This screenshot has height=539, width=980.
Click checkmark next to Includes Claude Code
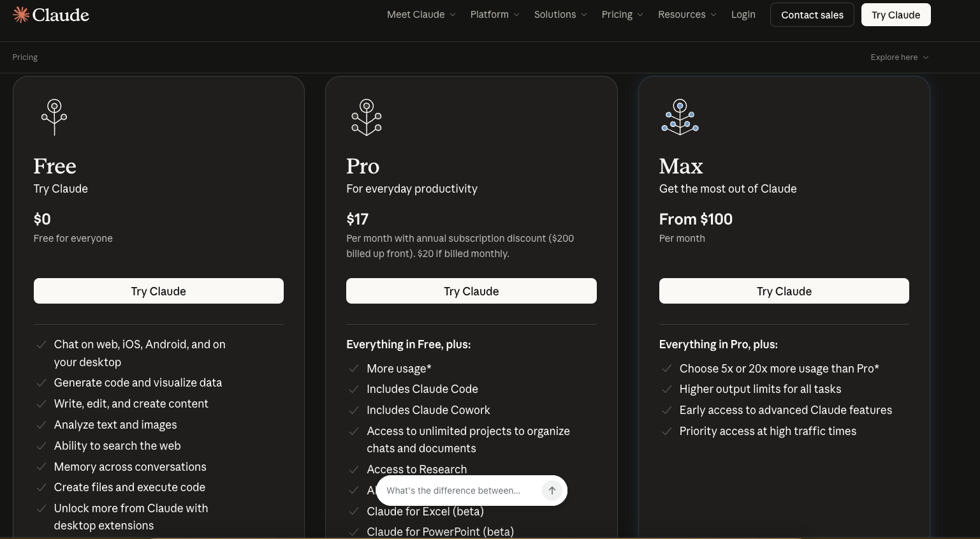[354, 389]
